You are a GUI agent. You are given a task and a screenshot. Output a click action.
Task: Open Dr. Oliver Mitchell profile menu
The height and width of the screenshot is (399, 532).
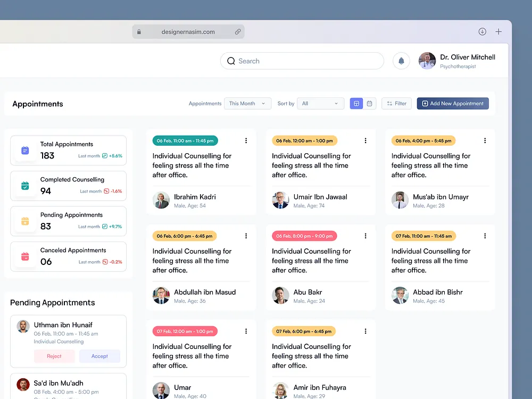[x=457, y=61]
